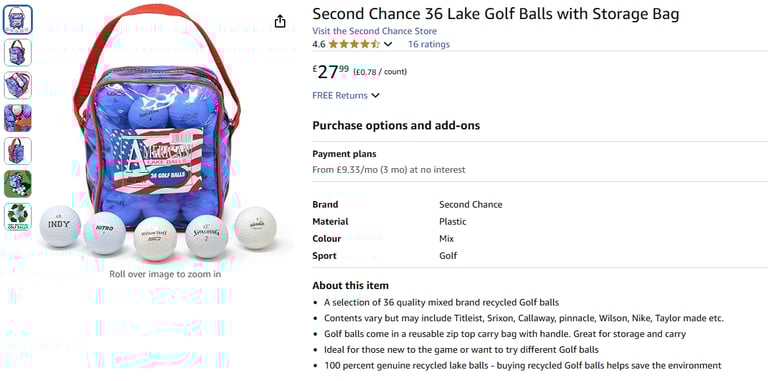Click the share icon above product image
The width and height of the screenshot is (768, 381).
(x=280, y=21)
